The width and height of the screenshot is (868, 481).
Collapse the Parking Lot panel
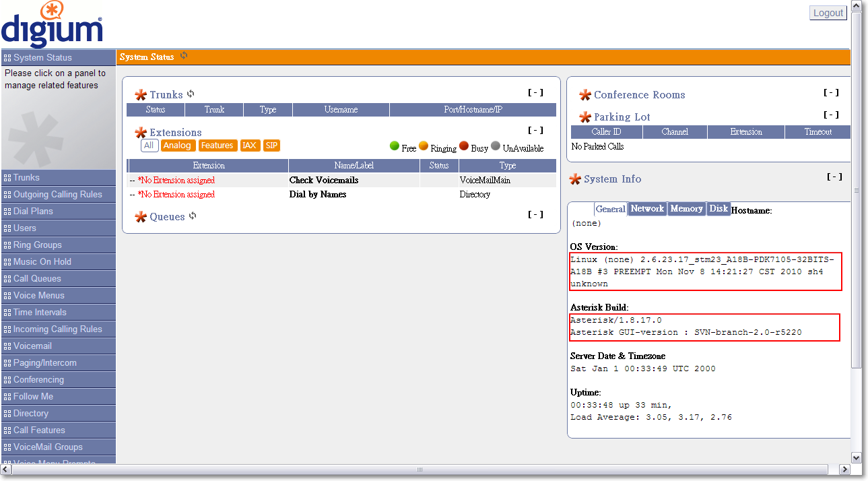tap(832, 115)
